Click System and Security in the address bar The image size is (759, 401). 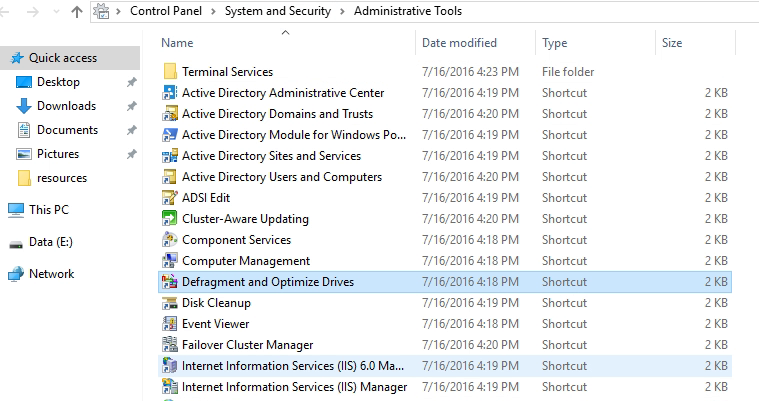point(278,11)
